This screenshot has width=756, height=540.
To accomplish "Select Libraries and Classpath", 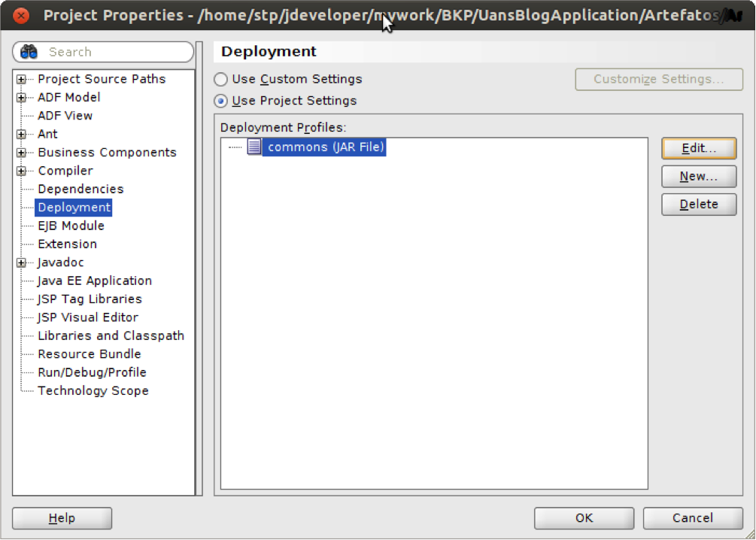I will 111,335.
